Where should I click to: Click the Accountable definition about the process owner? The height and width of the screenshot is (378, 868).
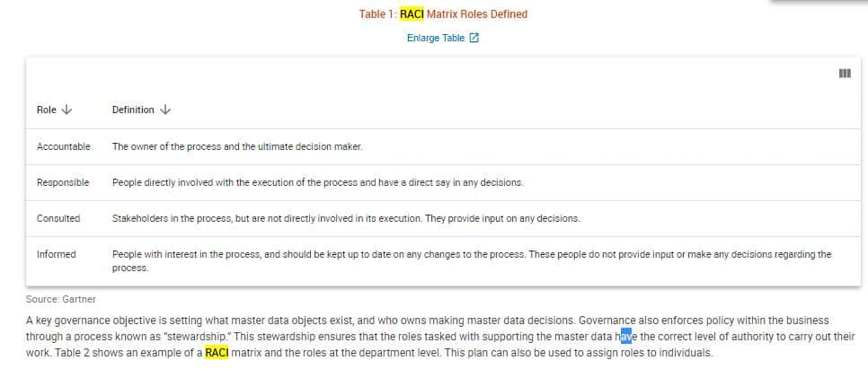pos(236,146)
